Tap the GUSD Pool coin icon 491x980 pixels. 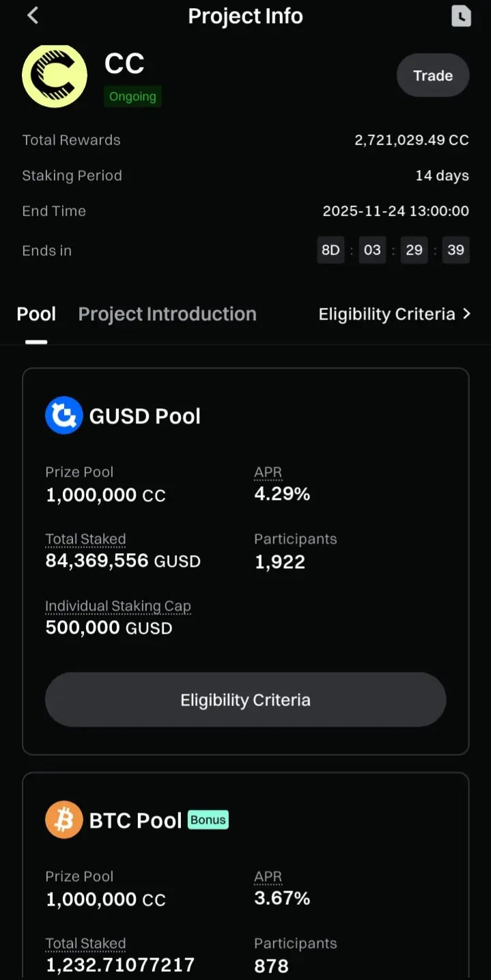(x=64, y=415)
